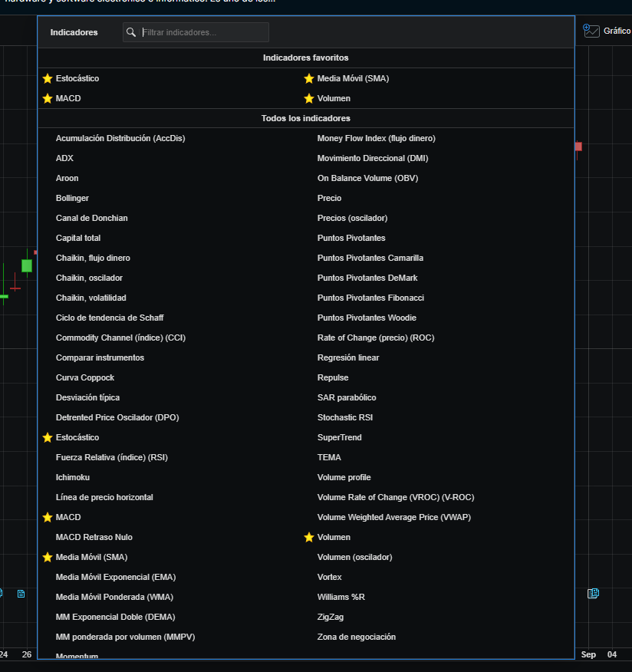The width and height of the screenshot is (632, 672).
Task: Open Comparar instrumentos
Action: [100, 357]
